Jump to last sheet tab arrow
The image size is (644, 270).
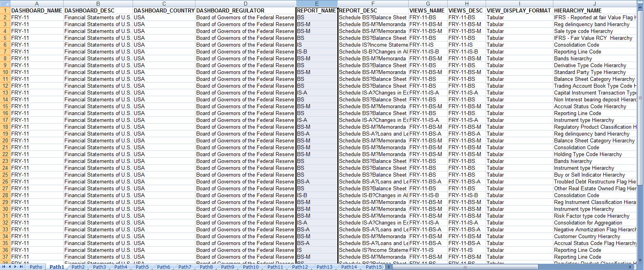click(21, 267)
